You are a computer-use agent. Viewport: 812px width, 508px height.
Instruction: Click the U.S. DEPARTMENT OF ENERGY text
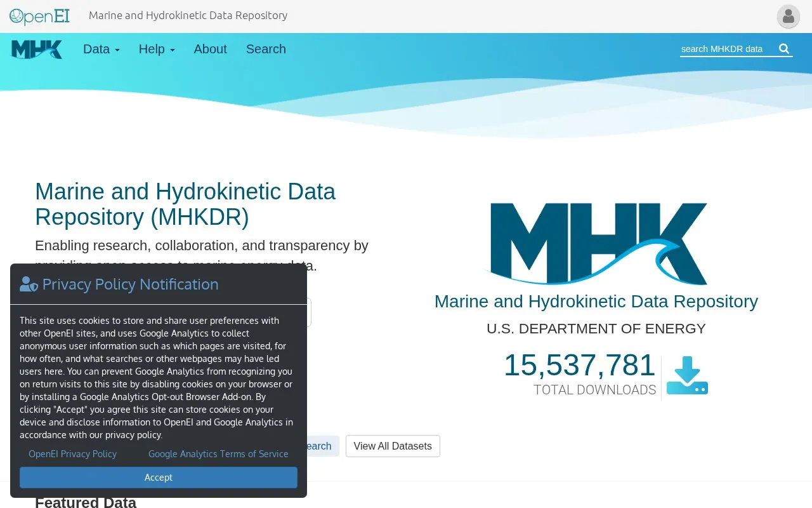coord(596,328)
